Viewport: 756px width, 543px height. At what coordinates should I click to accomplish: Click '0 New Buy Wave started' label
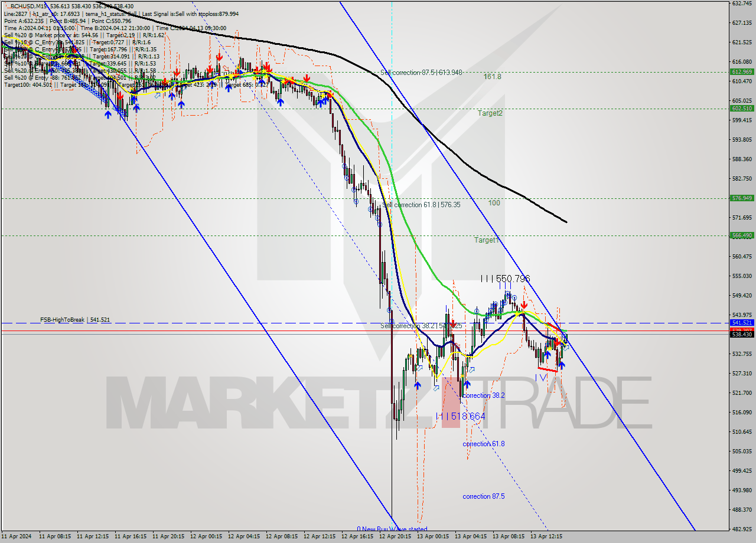tap(392, 529)
